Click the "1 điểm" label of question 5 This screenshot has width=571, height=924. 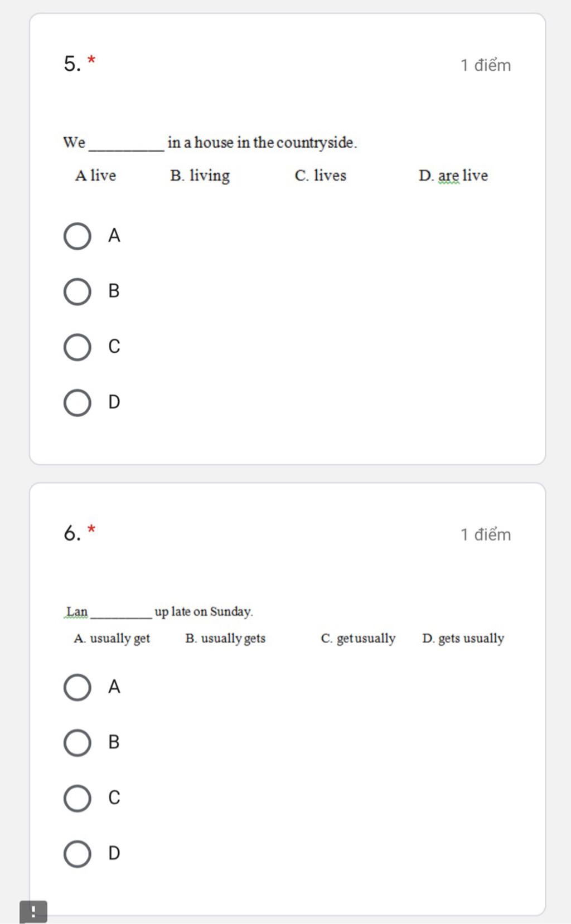485,65
